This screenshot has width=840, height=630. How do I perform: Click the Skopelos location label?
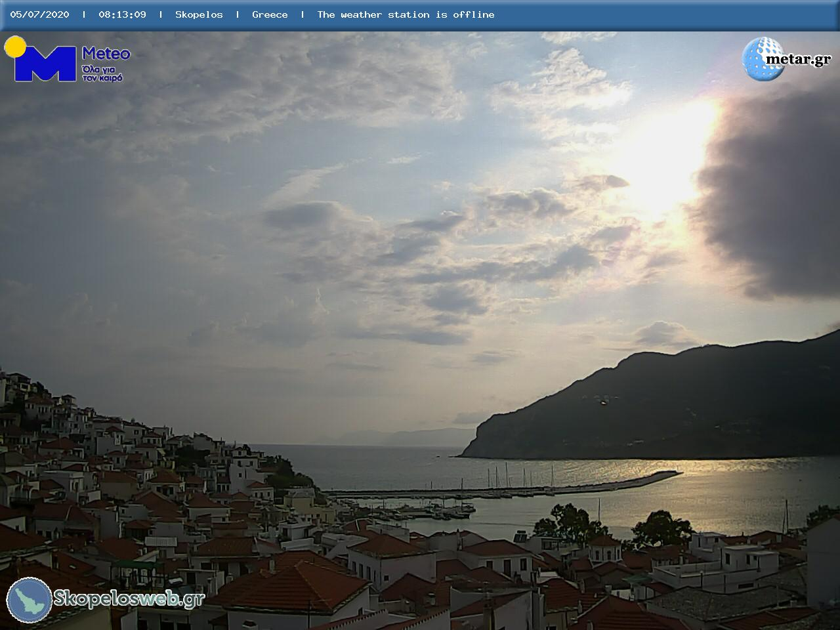199,14
